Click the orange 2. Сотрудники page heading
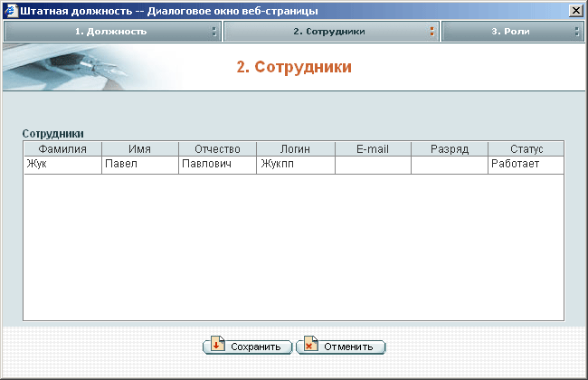Image resolution: width=588 pixels, height=380 pixels. tap(294, 67)
